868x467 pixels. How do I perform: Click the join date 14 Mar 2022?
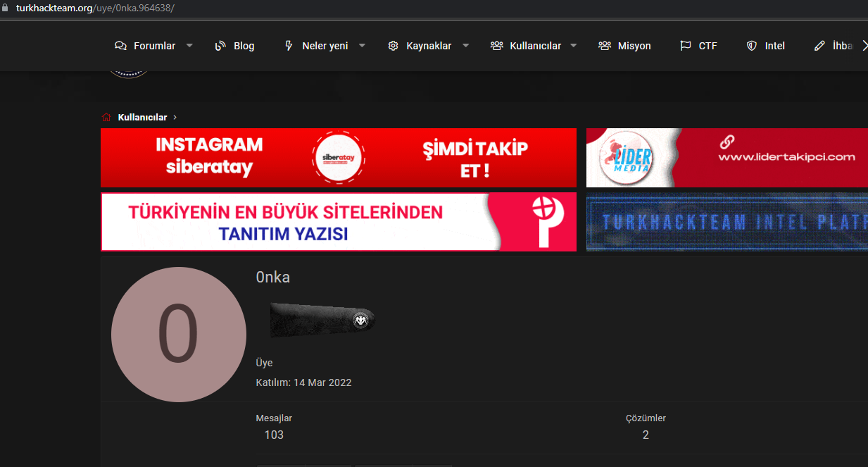pos(322,382)
